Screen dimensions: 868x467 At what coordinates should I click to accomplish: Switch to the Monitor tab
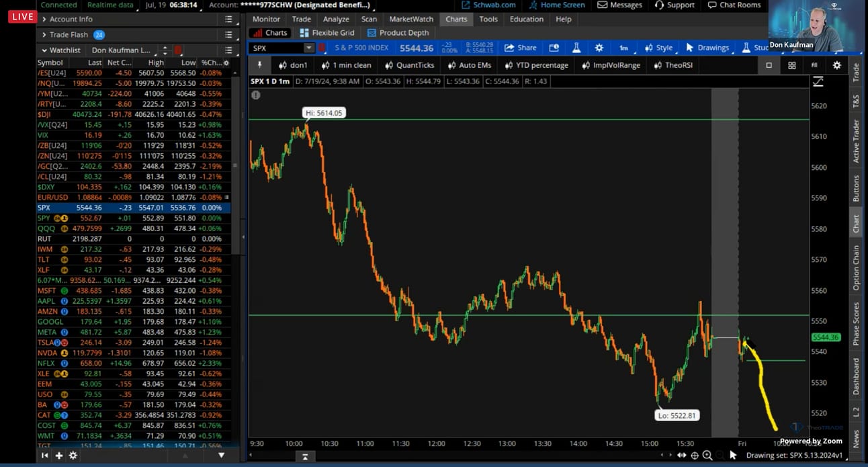coord(266,19)
